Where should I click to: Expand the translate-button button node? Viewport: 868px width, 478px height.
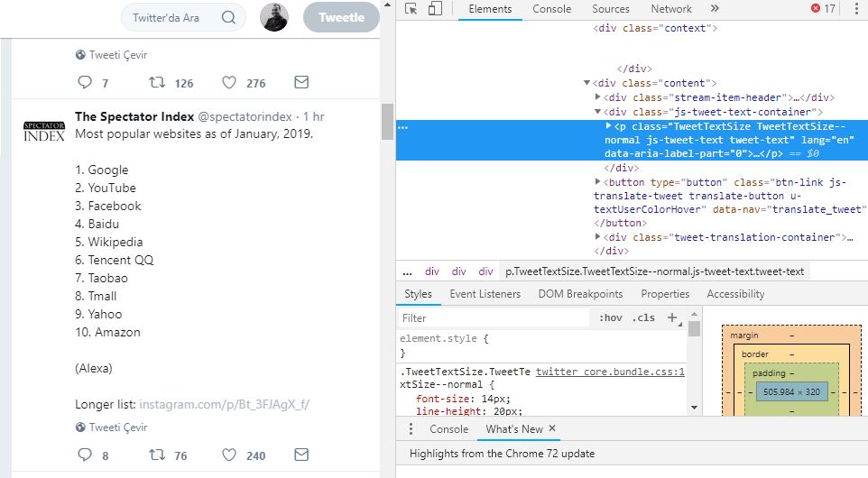pos(598,181)
